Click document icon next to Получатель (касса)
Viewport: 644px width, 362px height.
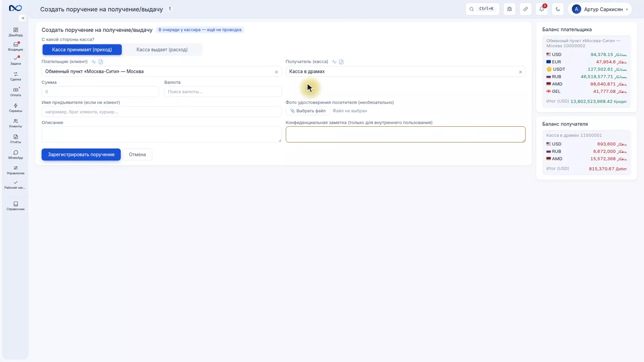point(341,62)
